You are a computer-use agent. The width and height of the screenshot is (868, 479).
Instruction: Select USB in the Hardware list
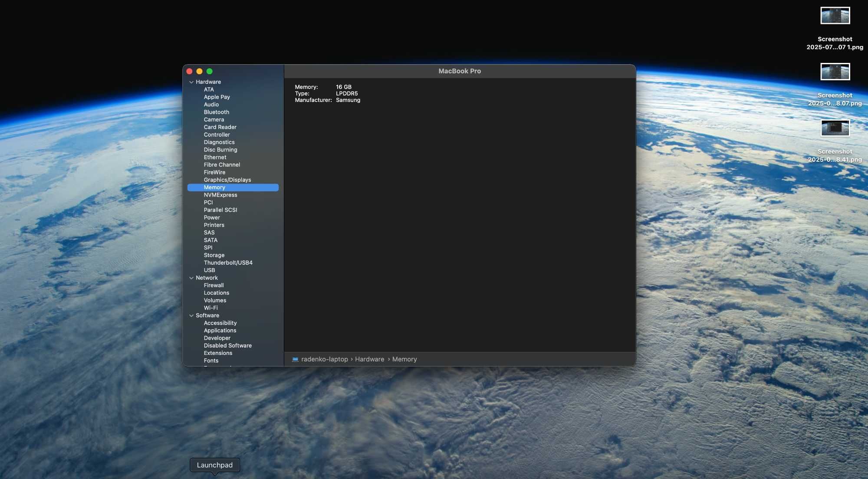tap(209, 270)
